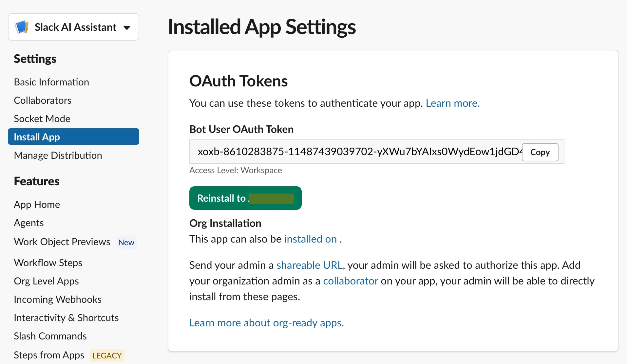Go to Collaborators page
The height and width of the screenshot is (364, 627).
click(x=43, y=100)
